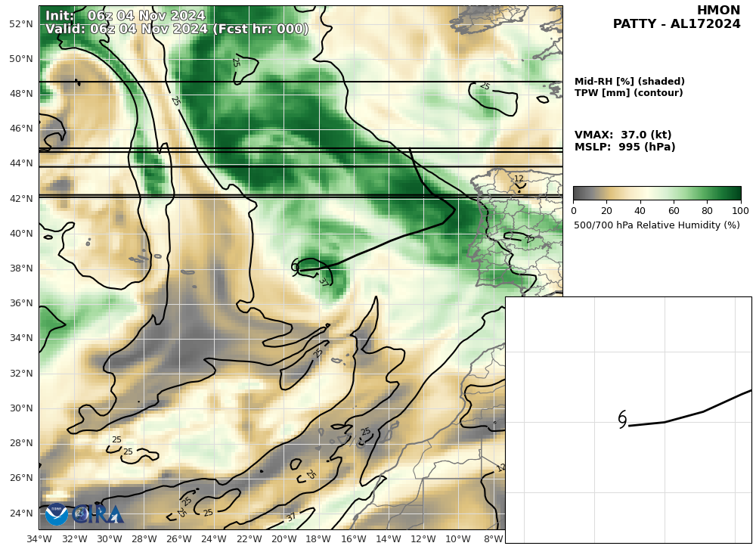
Task: Select the MSLP 995 hPa readout
Action: coord(624,147)
